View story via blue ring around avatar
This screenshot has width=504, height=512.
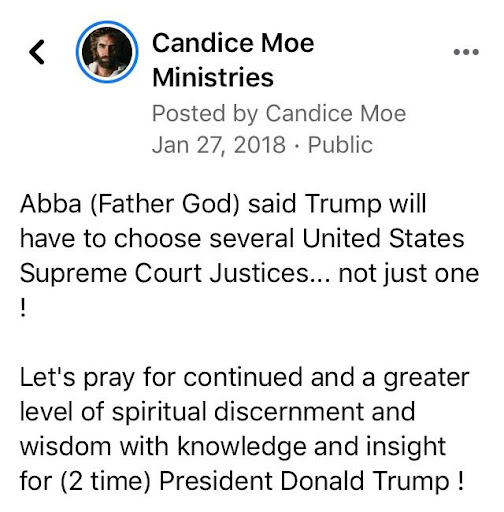tap(107, 52)
